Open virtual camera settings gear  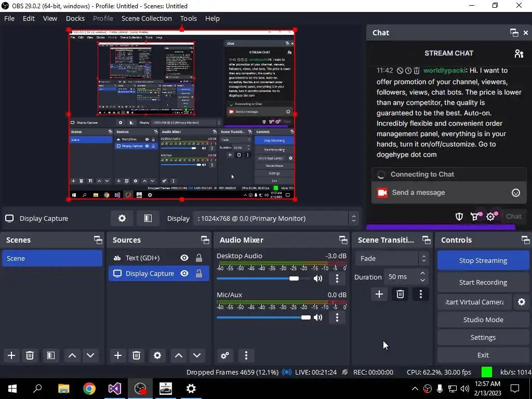(522, 302)
